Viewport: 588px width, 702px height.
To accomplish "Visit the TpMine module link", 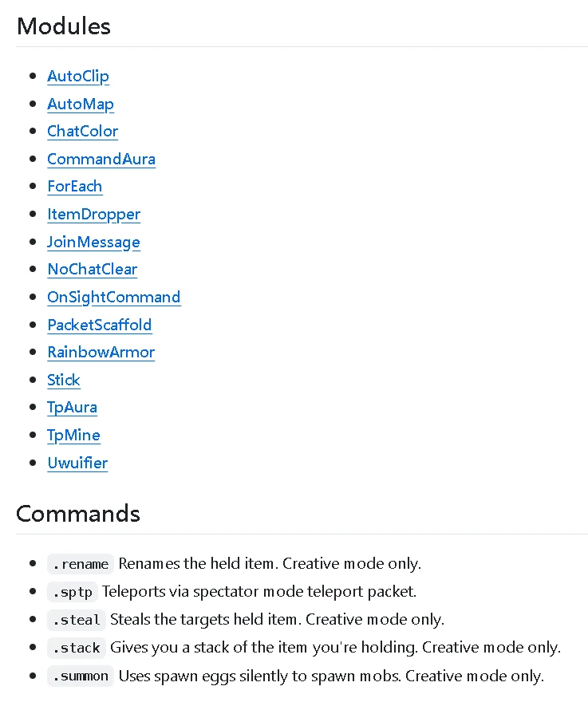I will click(x=73, y=435).
